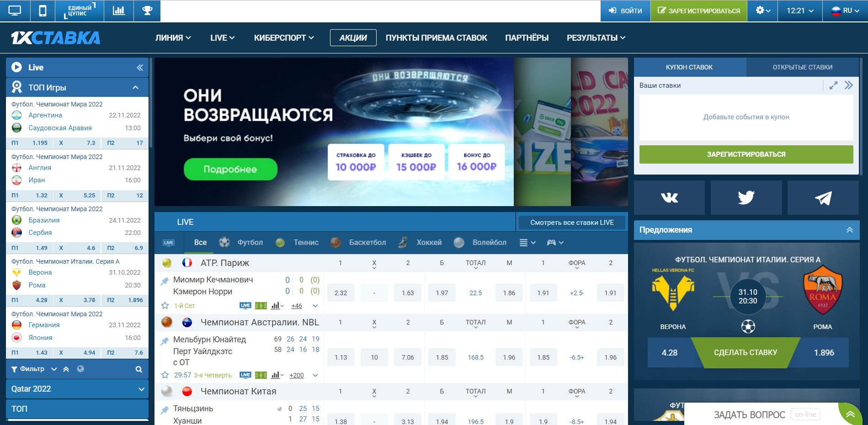This screenshot has height=425, width=868.
Task: Switch to КУПОН СТАВОК tab
Action: (x=689, y=67)
